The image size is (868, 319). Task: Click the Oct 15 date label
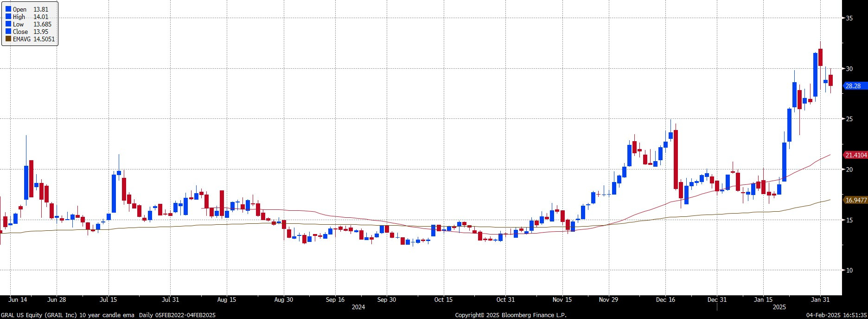coord(443,299)
